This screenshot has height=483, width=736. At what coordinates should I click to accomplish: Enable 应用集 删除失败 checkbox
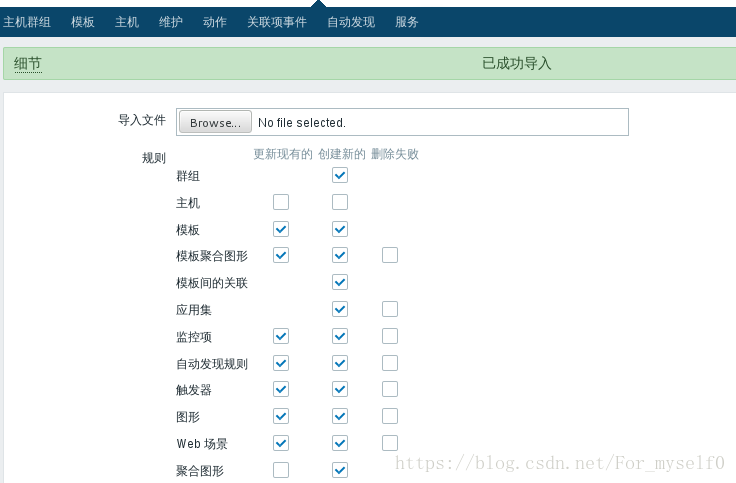390,309
